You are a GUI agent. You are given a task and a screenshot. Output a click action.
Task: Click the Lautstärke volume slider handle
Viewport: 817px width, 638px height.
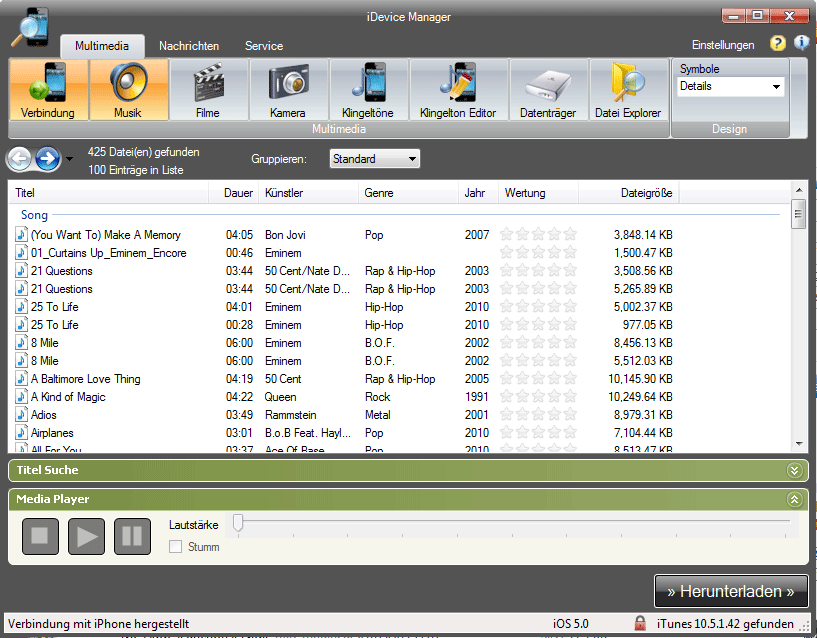click(x=238, y=522)
